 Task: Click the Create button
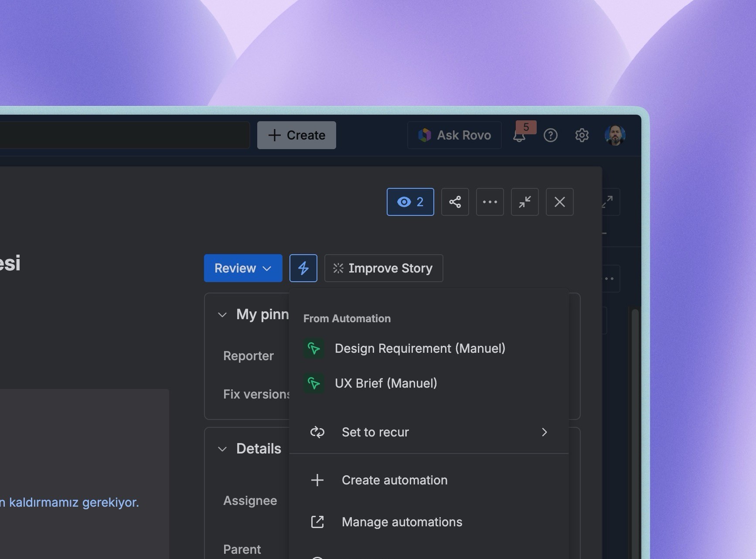coord(296,135)
